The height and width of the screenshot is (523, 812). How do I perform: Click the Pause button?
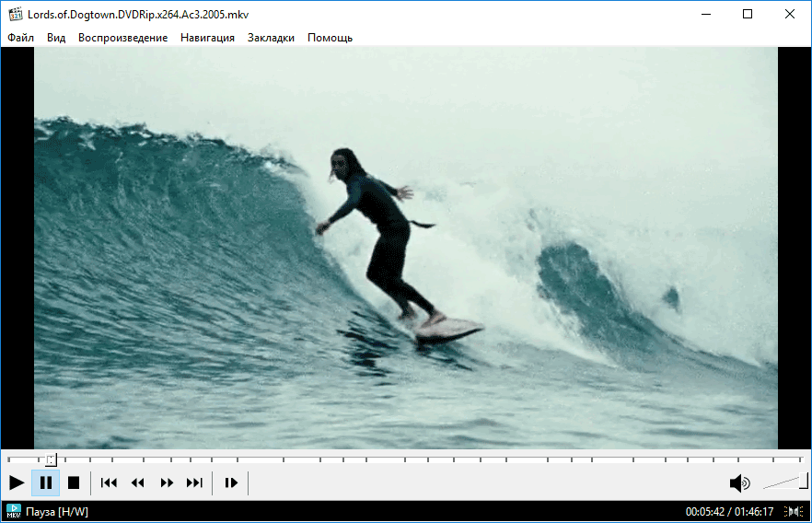coord(46,483)
